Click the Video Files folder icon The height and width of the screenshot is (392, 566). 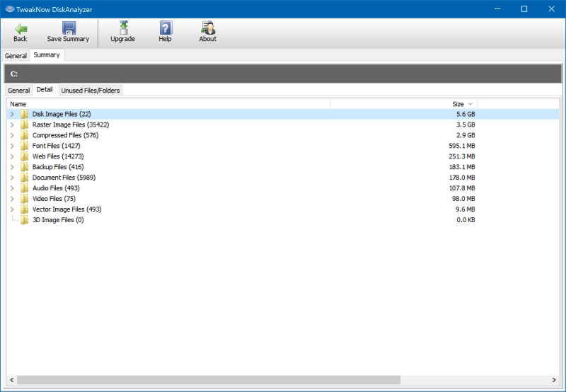(24, 199)
